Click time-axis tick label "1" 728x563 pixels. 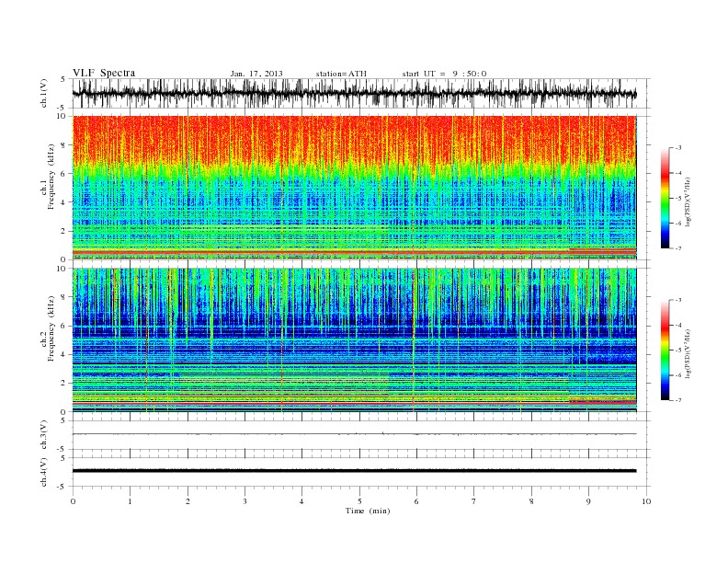130,501
